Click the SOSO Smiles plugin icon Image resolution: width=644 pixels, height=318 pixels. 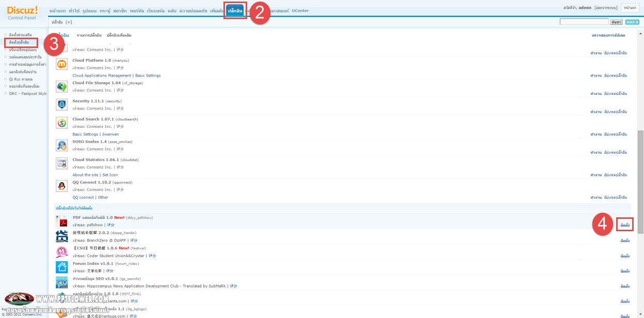tap(62, 146)
